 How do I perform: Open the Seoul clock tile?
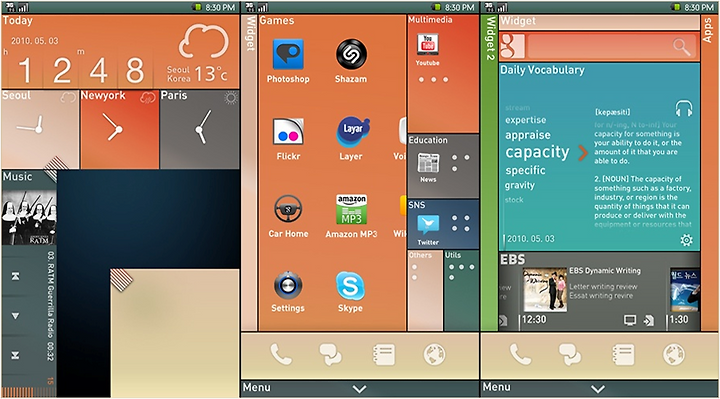pos(40,129)
